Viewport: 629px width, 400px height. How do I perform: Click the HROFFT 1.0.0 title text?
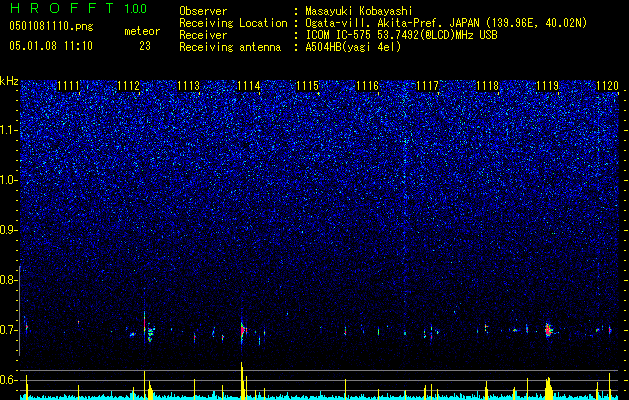pyautogui.click(x=78, y=8)
